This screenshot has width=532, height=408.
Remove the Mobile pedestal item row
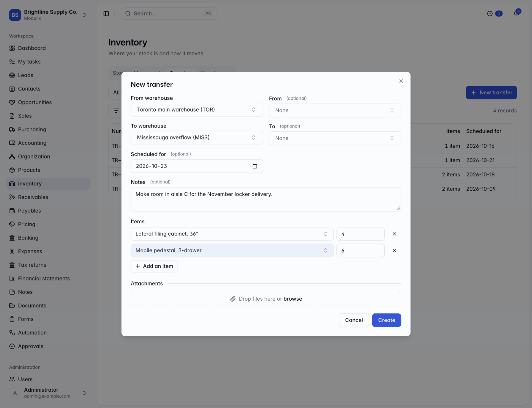coord(394,251)
